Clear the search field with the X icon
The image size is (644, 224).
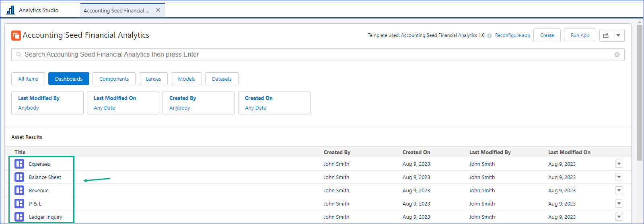pyautogui.click(x=617, y=55)
